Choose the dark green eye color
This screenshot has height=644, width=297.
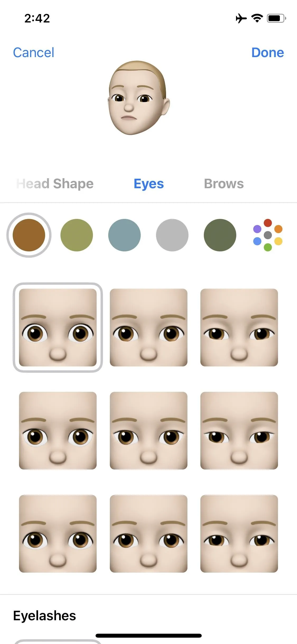(x=220, y=235)
